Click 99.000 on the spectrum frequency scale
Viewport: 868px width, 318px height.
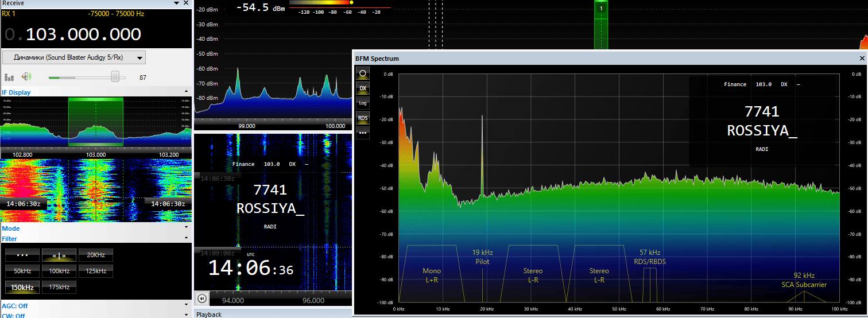247,126
